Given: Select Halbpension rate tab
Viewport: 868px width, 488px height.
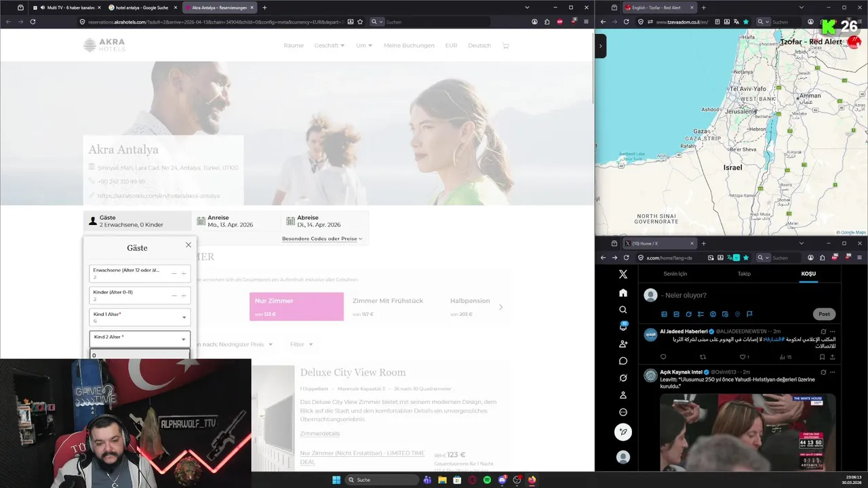Looking at the screenshot, I should (470, 306).
